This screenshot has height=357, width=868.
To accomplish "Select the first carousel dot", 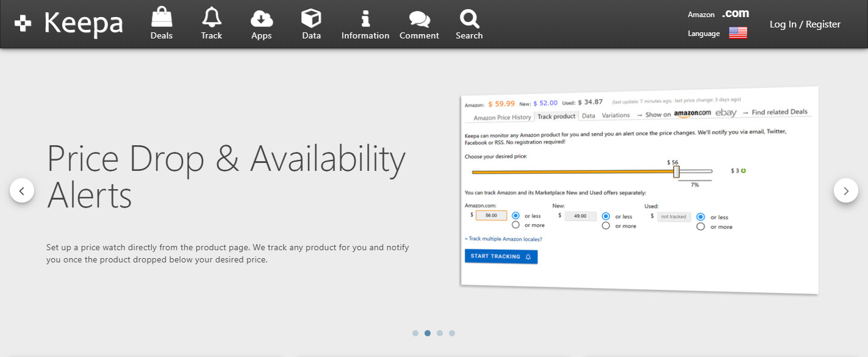I will (415, 333).
